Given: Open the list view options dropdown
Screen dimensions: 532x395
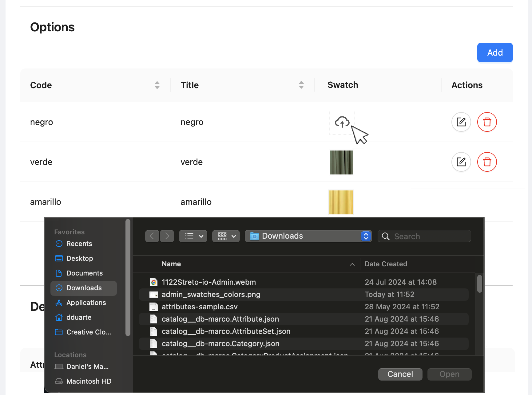Looking at the screenshot, I should [x=193, y=236].
